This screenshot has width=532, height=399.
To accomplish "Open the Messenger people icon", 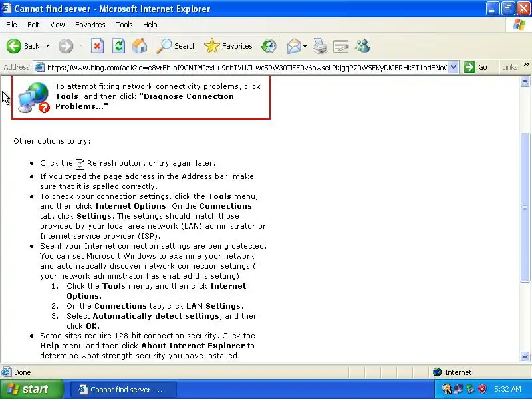I will point(362,46).
